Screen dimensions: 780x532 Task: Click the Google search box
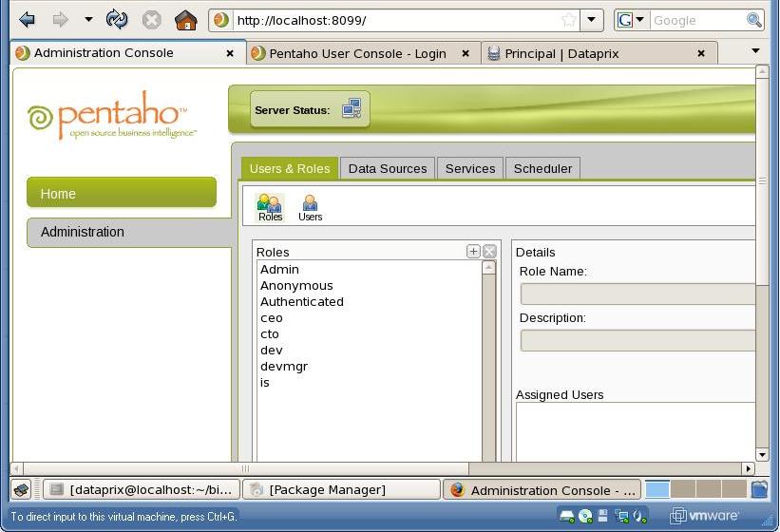click(x=697, y=20)
